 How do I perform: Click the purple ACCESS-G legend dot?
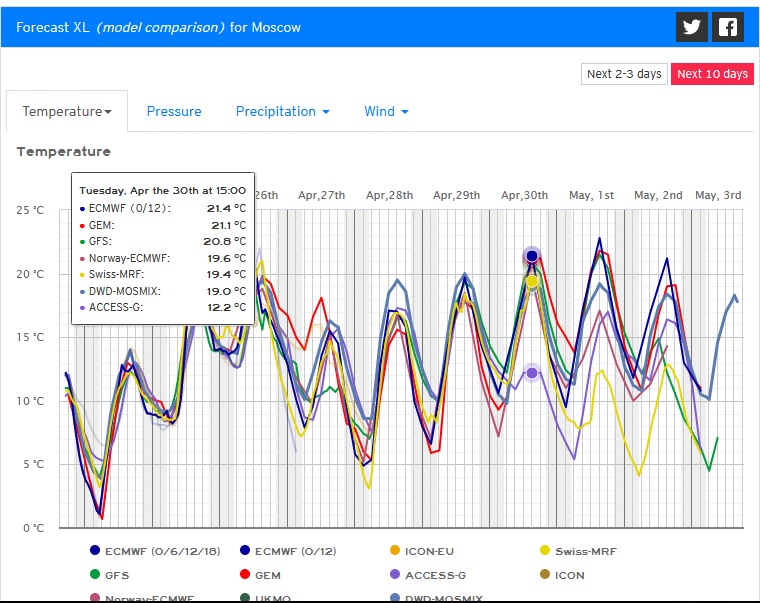point(395,574)
